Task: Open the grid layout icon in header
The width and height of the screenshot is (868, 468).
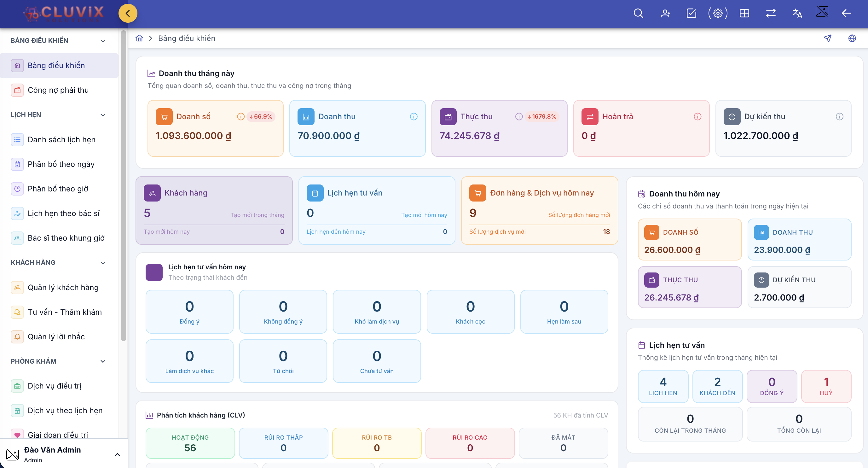Action: click(x=744, y=14)
